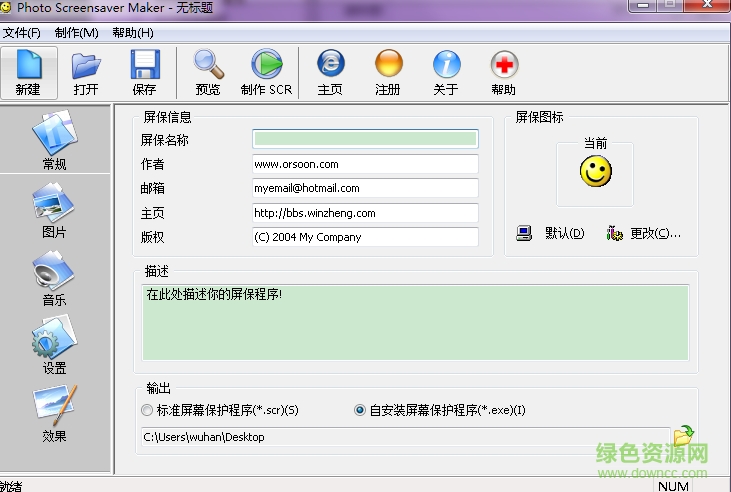The image size is (731, 492).
Task: Choose 自安装屏幕保护程序(*.exe) radio option
Action: (x=440, y=410)
